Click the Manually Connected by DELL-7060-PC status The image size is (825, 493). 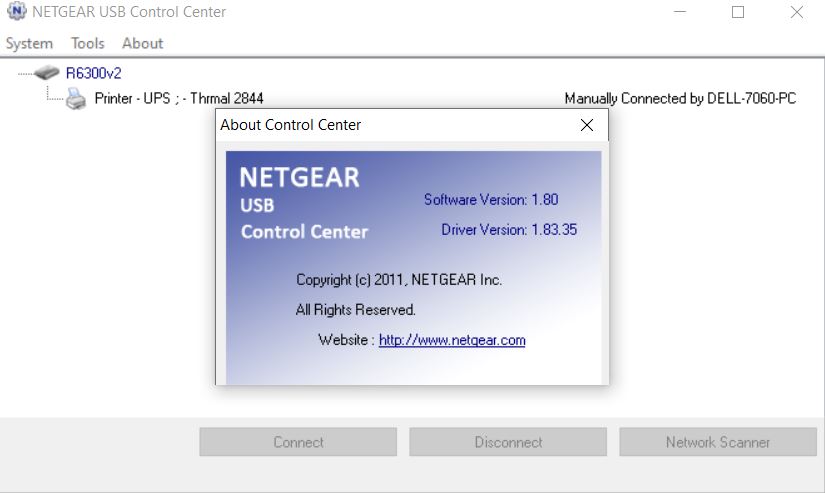coord(680,99)
